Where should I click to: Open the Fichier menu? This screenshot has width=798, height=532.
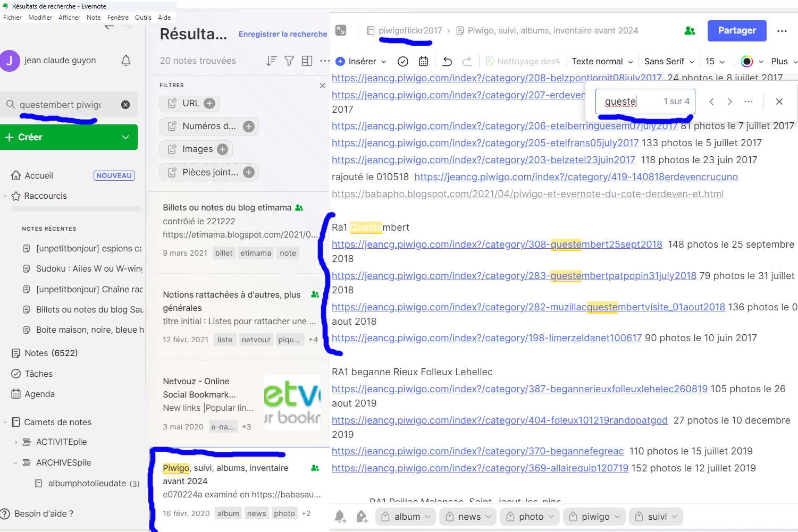[x=12, y=18]
